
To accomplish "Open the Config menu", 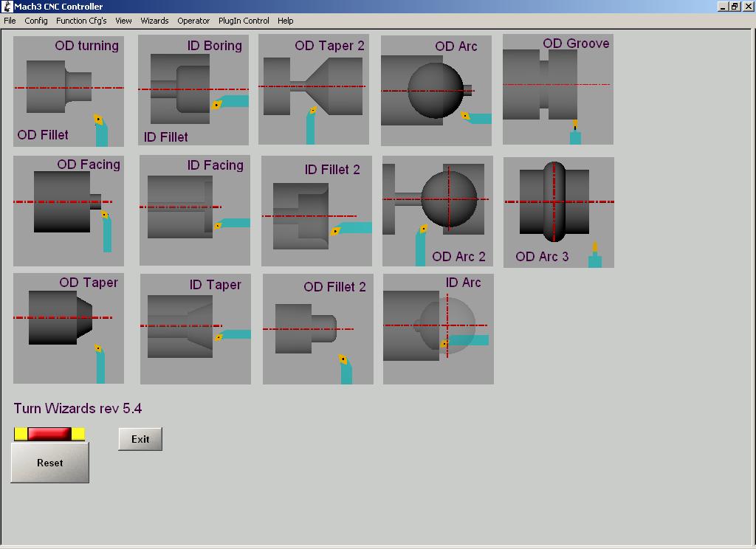I will (36, 21).
